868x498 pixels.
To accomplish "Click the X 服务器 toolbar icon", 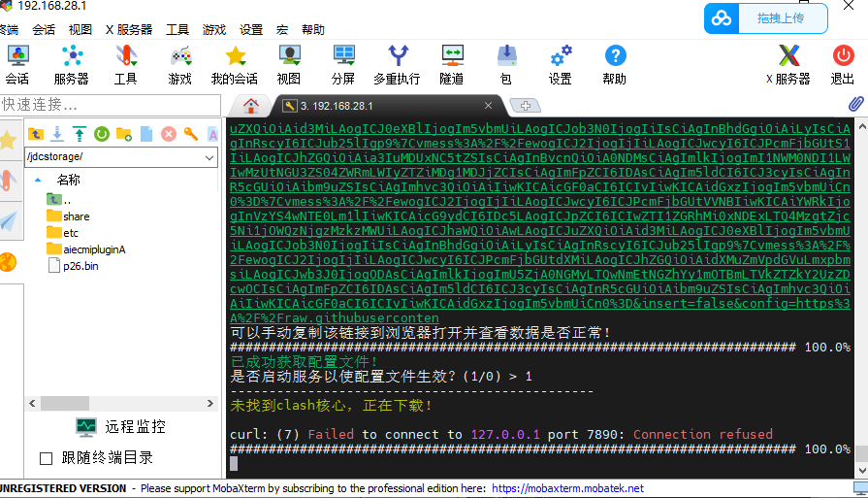I will 788,64.
